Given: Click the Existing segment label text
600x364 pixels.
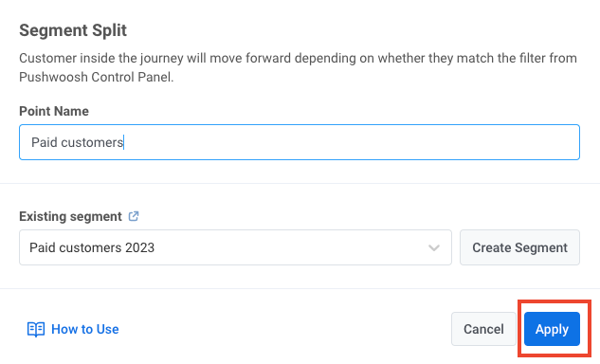Looking at the screenshot, I should click(x=70, y=216).
